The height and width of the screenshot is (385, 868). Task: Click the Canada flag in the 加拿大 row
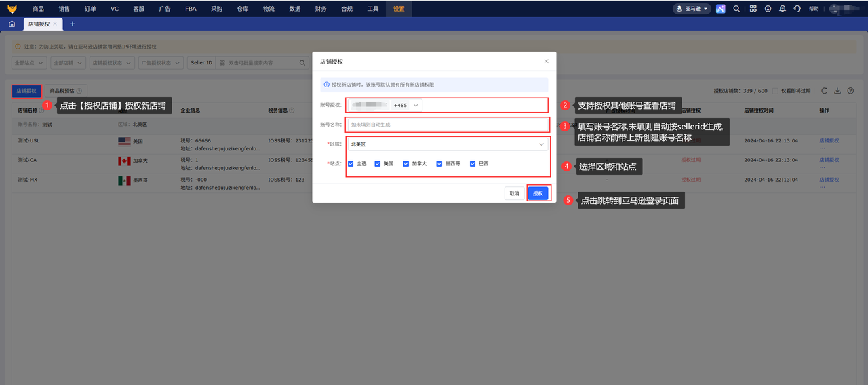[x=124, y=161]
